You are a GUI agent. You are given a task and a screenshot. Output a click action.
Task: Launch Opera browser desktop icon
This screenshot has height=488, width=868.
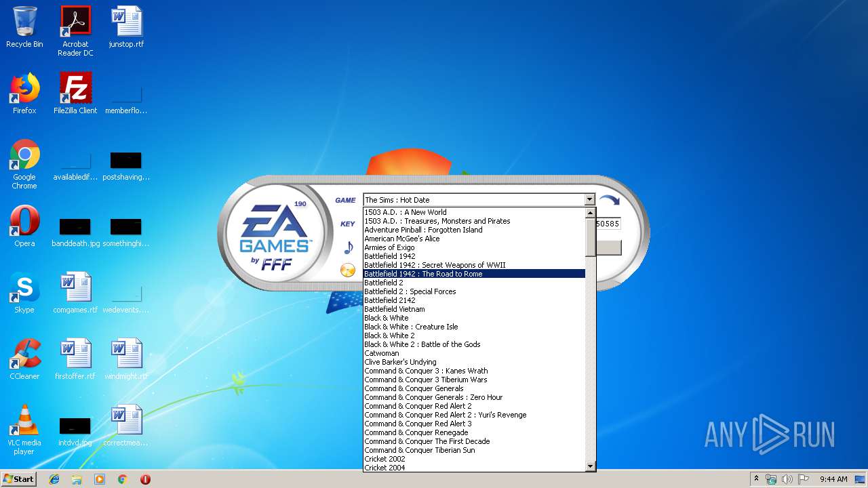[x=24, y=227]
